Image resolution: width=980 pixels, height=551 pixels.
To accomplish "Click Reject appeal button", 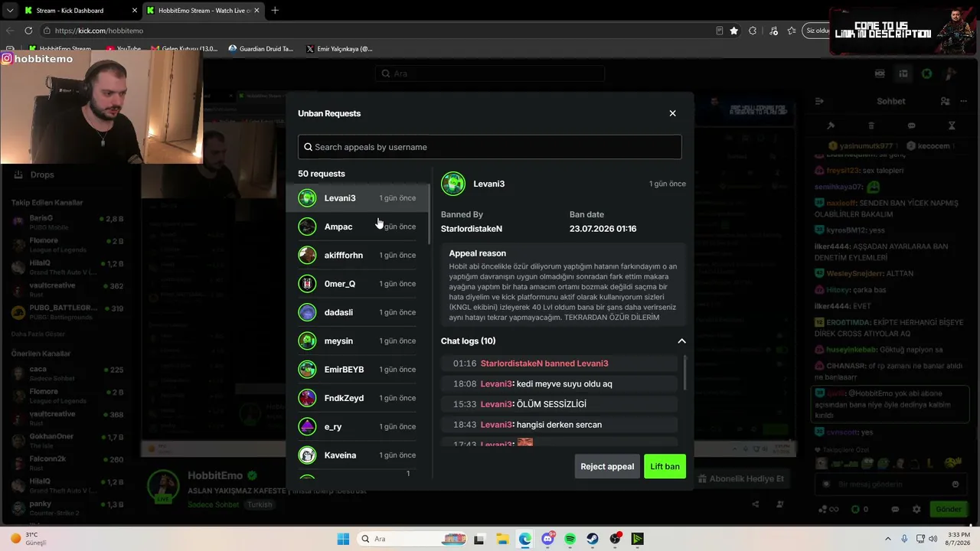I will (x=607, y=467).
